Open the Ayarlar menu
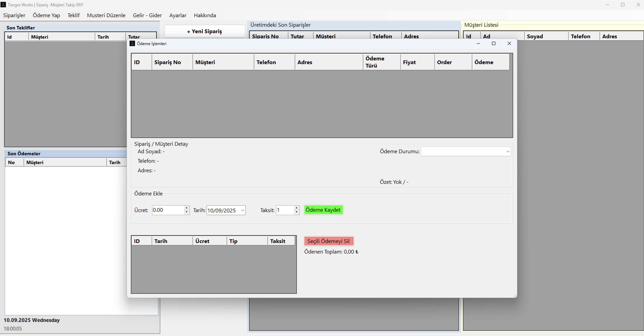 (x=178, y=15)
